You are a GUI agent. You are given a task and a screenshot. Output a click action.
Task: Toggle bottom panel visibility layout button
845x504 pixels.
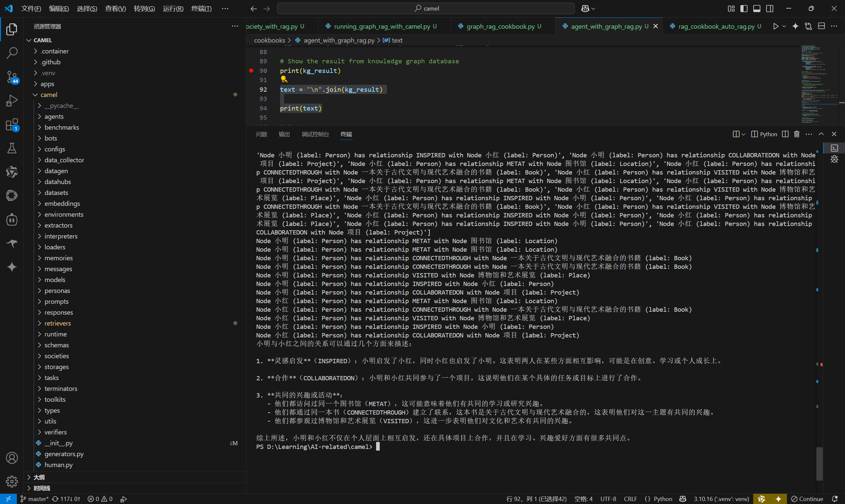pos(757,9)
